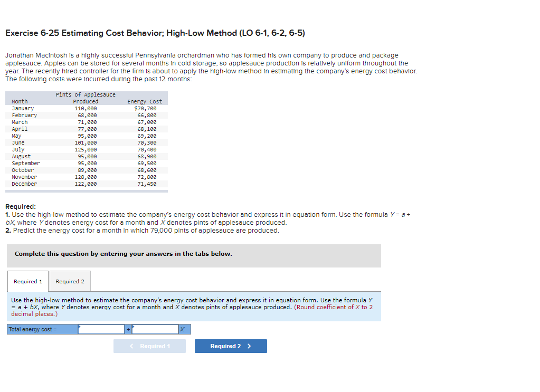The width and height of the screenshot is (540, 392).
Task: Click the left chevron on Required 1 button
Action: pos(131,346)
